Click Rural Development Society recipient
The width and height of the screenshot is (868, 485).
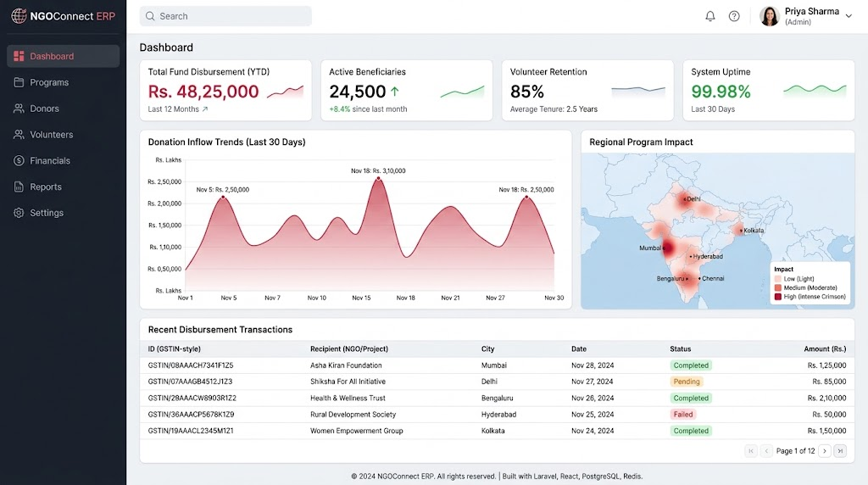click(353, 414)
